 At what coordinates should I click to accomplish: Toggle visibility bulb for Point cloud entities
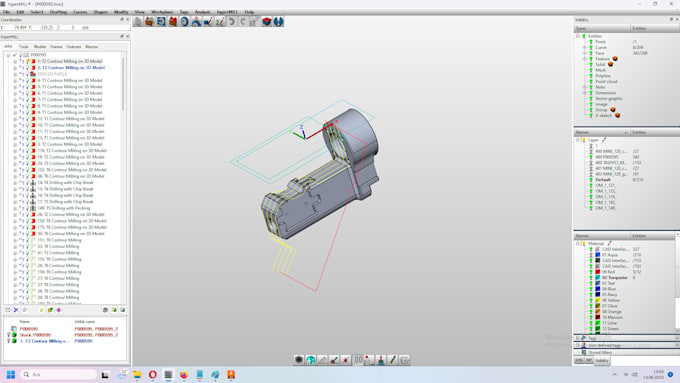click(591, 81)
